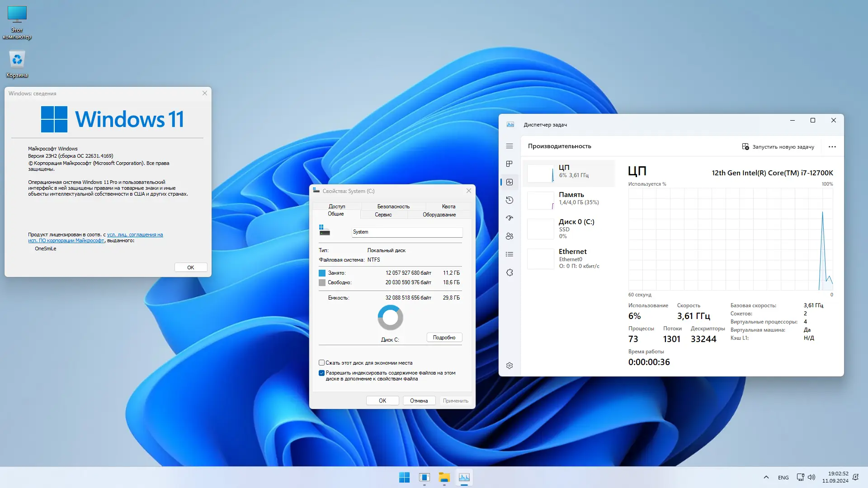
Task: Open Task Manager hamburger navigation menu
Action: (x=509, y=146)
